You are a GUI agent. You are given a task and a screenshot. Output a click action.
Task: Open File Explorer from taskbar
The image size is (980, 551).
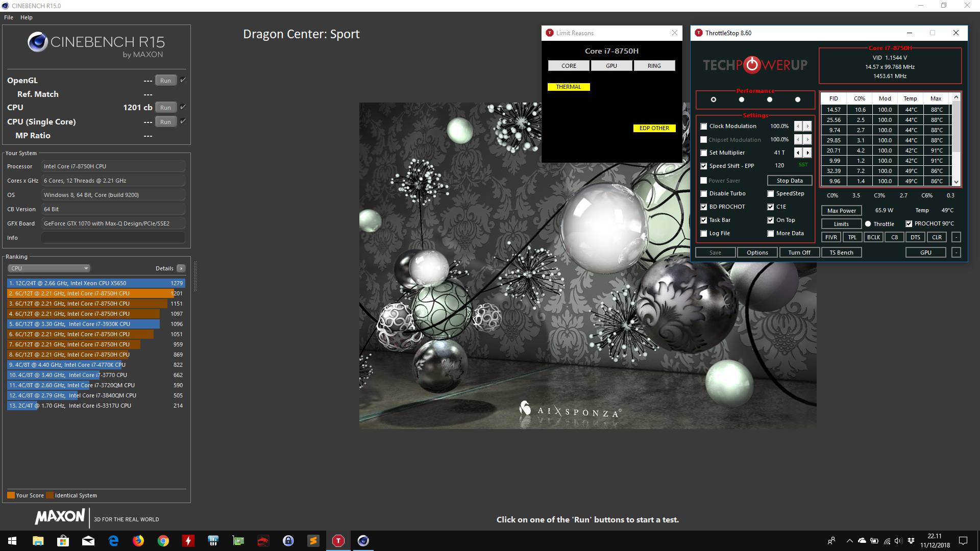coord(38,541)
